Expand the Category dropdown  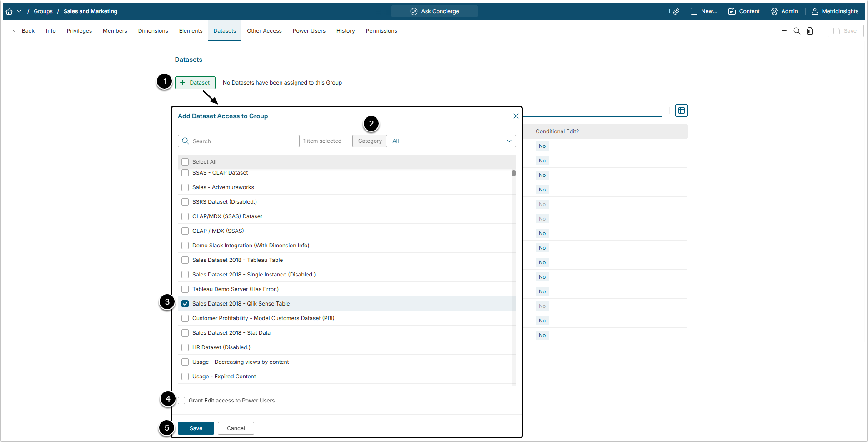451,141
